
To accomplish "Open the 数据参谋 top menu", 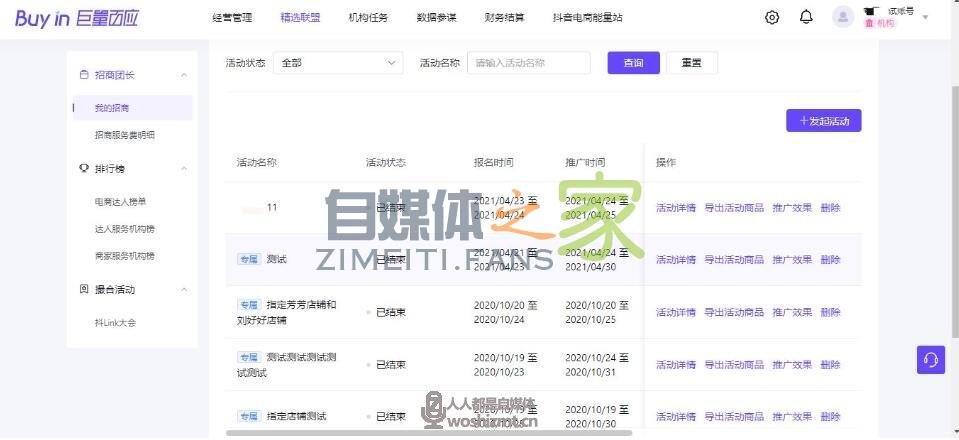I will pyautogui.click(x=436, y=18).
